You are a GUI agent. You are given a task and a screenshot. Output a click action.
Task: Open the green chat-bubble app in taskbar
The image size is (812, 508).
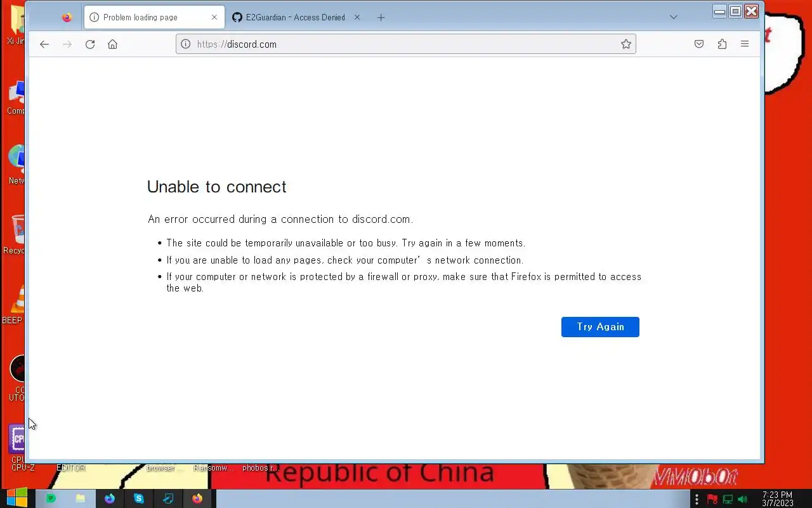pos(51,498)
